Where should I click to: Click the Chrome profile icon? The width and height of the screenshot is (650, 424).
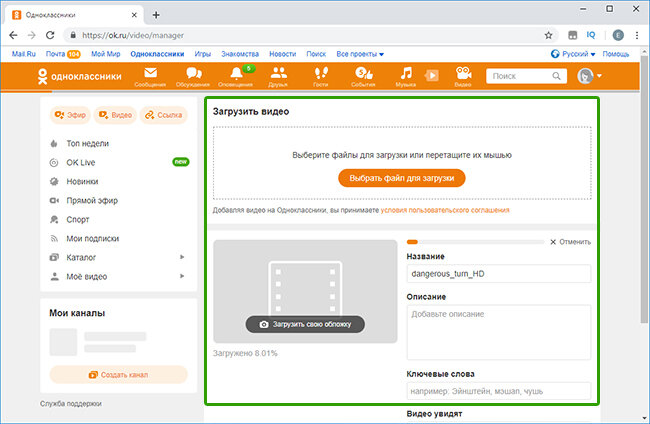(x=618, y=35)
